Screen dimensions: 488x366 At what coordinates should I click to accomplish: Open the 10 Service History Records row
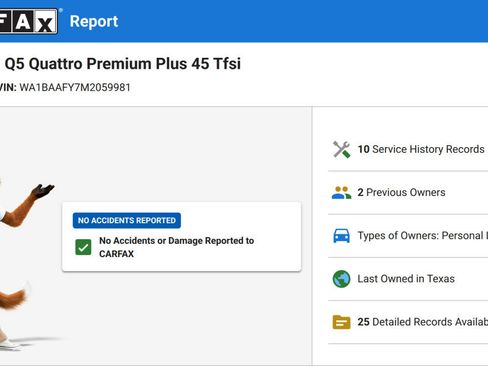(x=408, y=149)
